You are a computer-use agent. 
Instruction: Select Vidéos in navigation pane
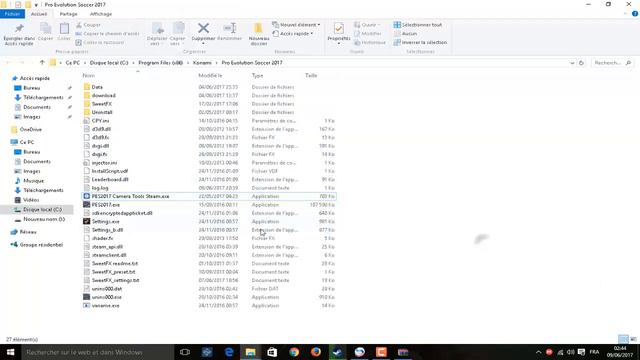(31, 200)
